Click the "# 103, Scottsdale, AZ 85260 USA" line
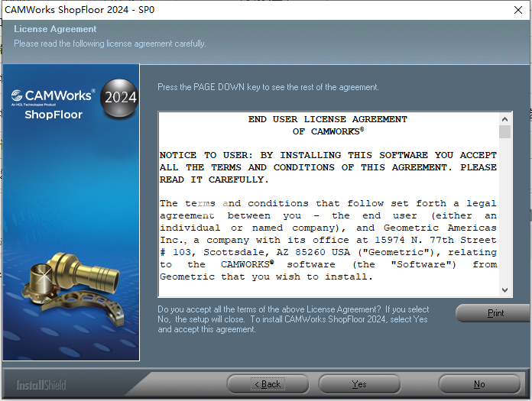The image size is (532, 401). (x=328, y=252)
